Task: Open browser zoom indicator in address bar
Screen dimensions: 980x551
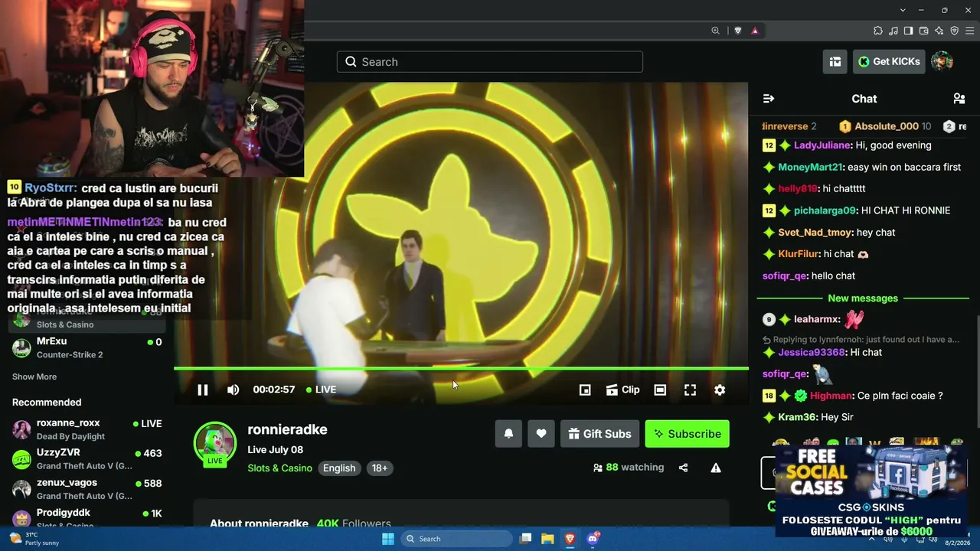Action: click(x=715, y=31)
